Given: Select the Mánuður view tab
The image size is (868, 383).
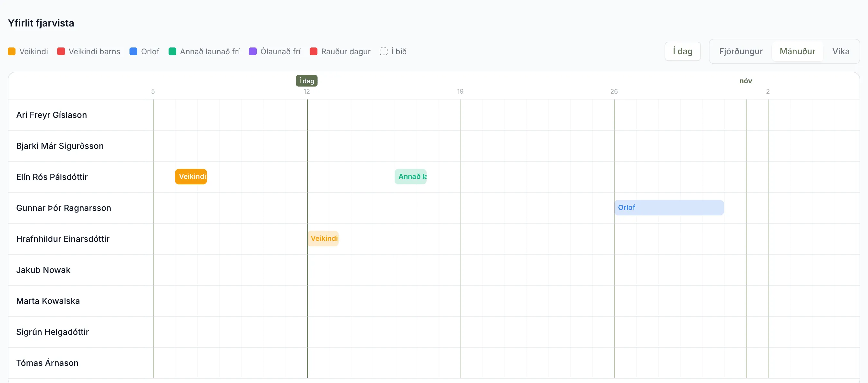Looking at the screenshot, I should click(797, 51).
